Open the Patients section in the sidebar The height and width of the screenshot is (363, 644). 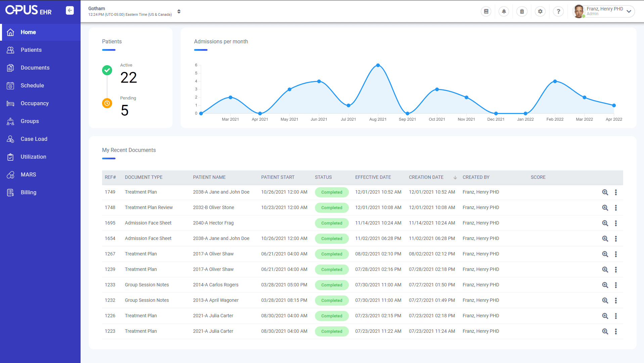point(31,50)
